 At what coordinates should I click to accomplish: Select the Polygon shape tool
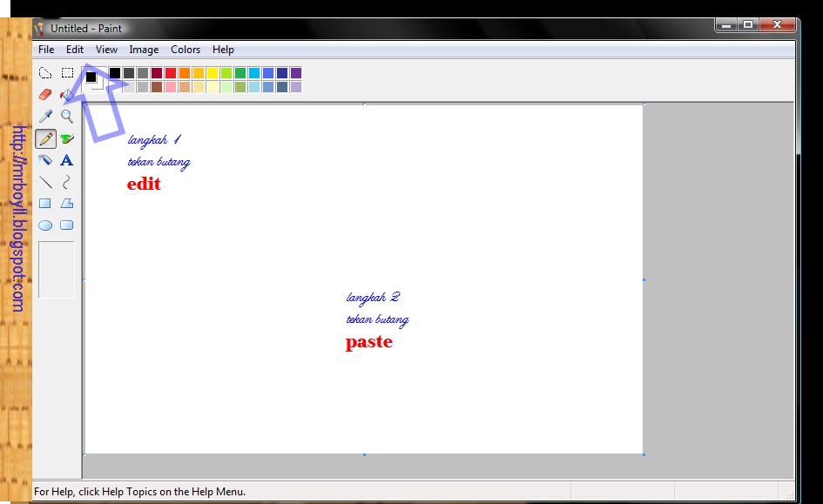67,204
